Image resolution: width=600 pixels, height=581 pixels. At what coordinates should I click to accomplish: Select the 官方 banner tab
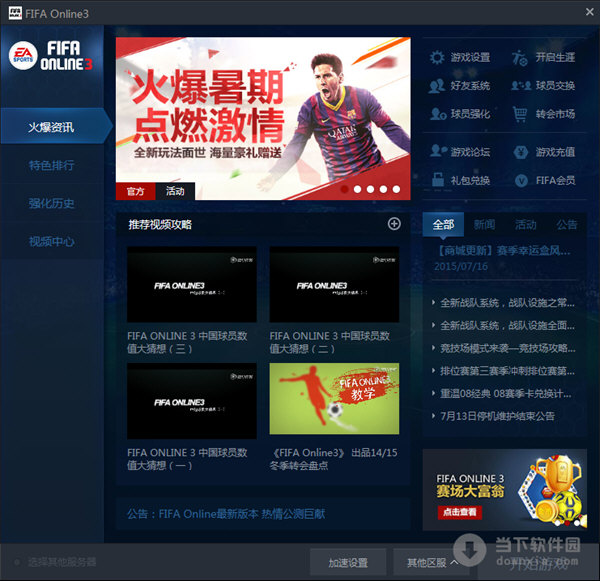point(135,191)
